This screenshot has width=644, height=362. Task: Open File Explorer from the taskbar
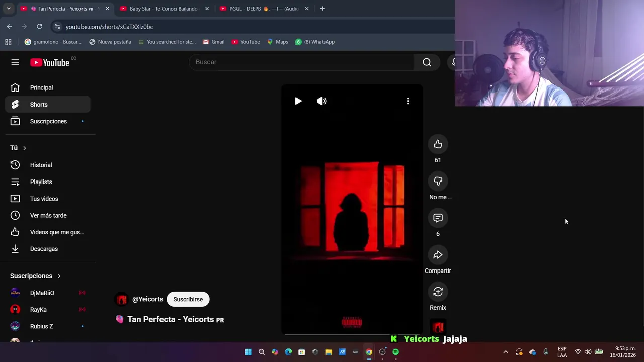329,352
